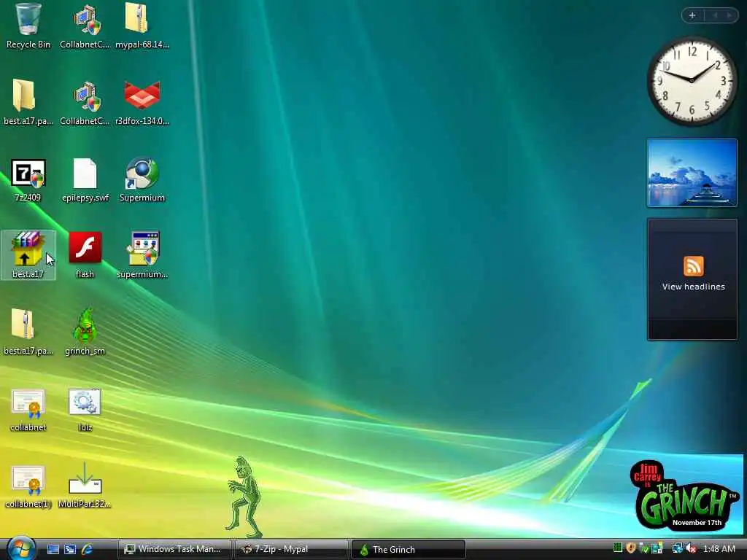This screenshot has height=560, width=747.
Task: Select the Supermium browser shortcut
Action: tap(142, 180)
